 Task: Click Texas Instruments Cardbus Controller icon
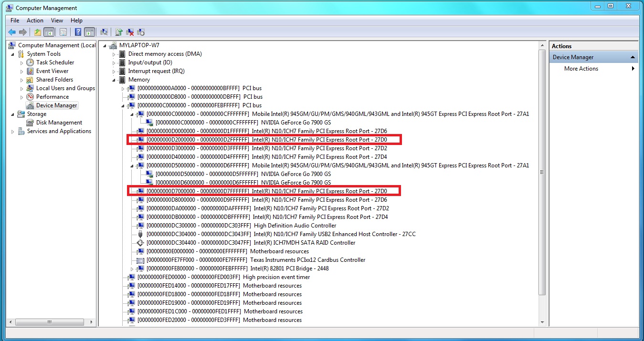(x=140, y=260)
